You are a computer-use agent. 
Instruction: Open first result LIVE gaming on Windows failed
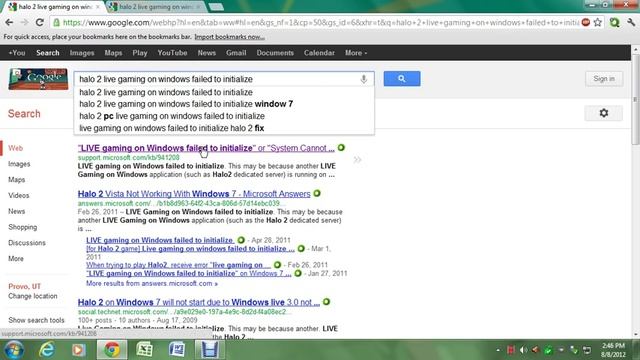206,148
